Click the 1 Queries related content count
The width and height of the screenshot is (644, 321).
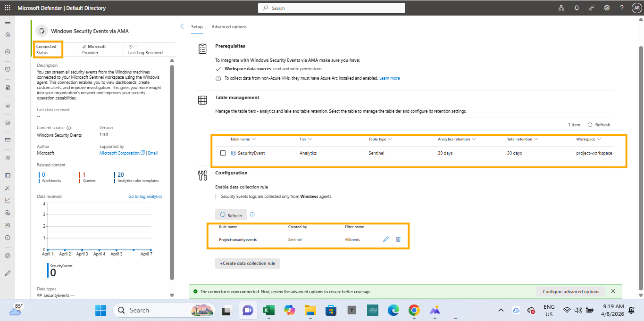click(84, 175)
